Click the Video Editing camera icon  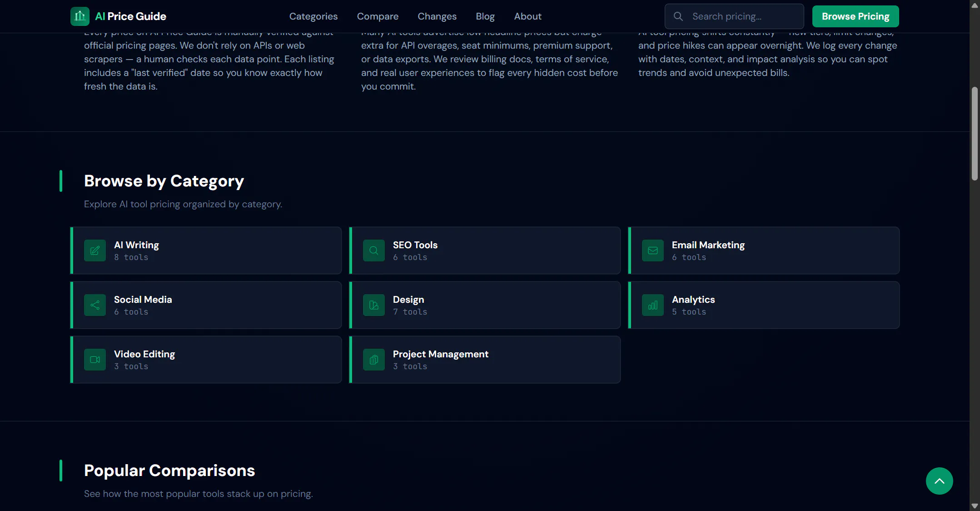pyautogui.click(x=95, y=360)
